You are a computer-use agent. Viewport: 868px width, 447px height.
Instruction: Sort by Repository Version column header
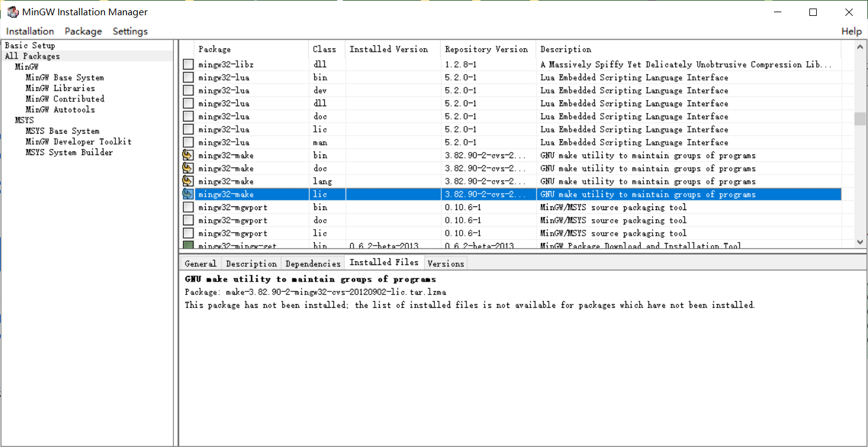(488, 49)
